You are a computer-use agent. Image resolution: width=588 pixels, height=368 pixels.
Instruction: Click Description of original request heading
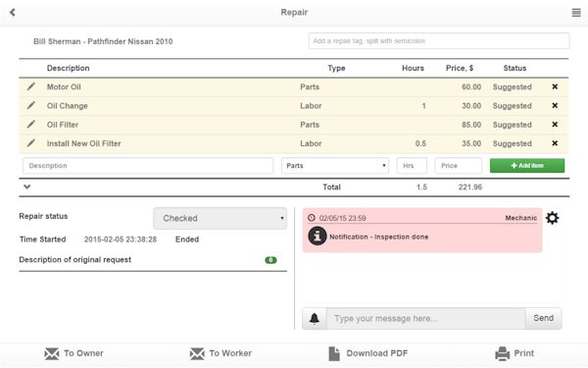click(75, 259)
